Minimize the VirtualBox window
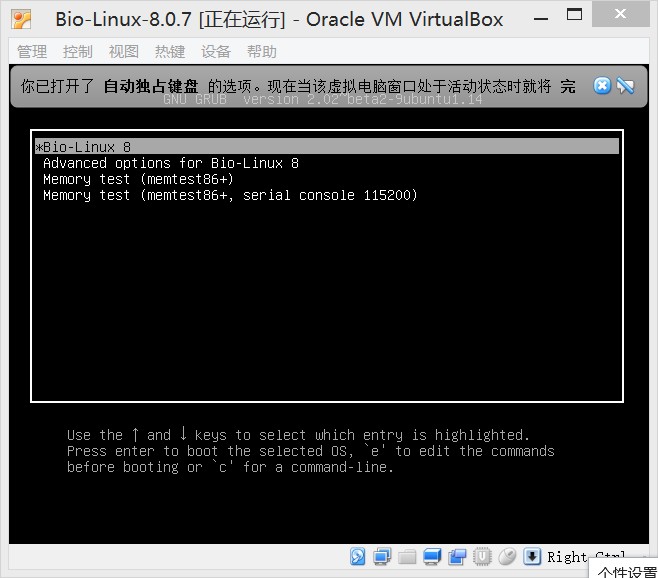This screenshot has height=578, width=658. click(540, 19)
